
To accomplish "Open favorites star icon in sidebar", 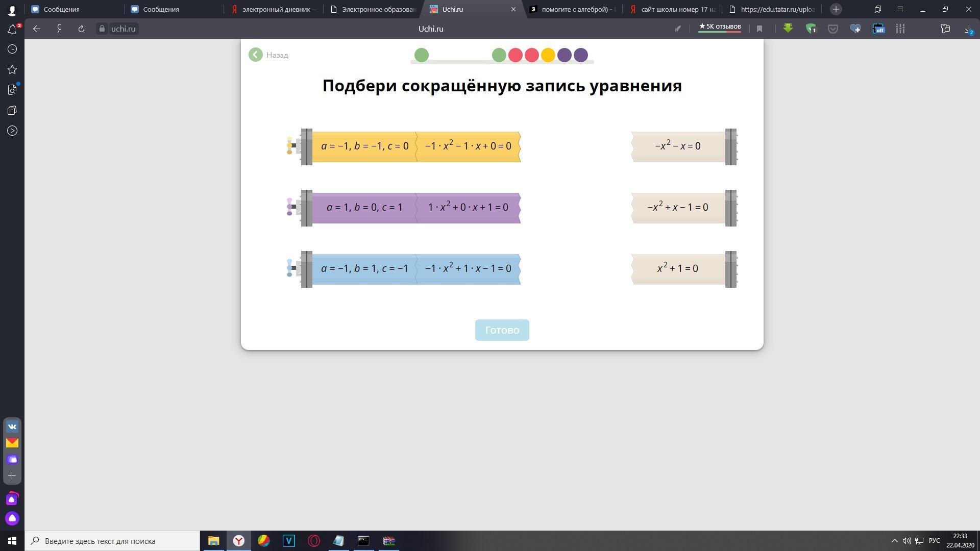I will [x=12, y=69].
